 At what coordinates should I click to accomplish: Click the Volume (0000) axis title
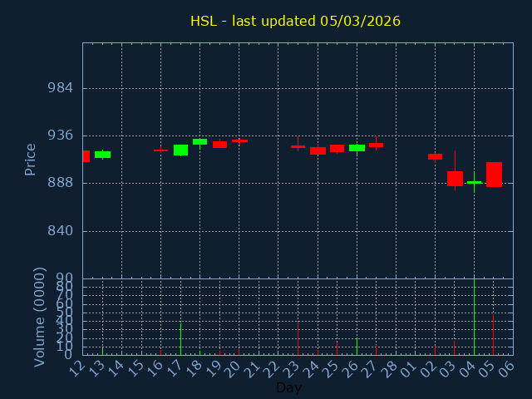coord(39,317)
